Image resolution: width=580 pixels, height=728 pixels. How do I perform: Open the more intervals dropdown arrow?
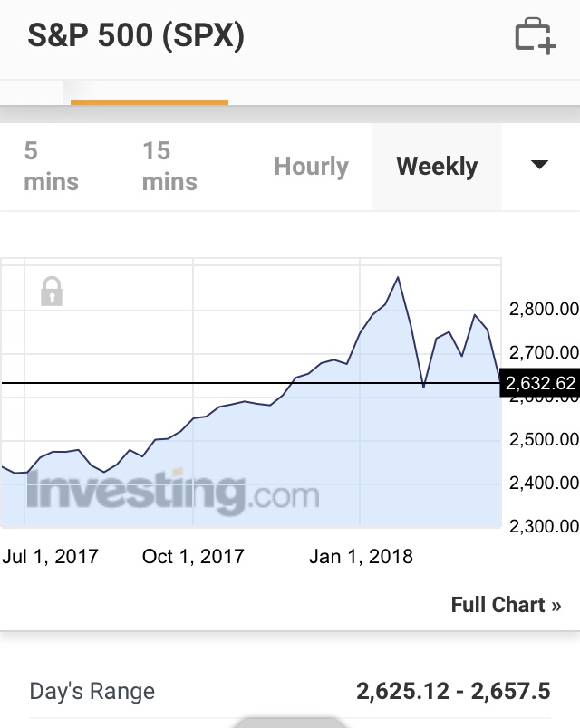(539, 165)
